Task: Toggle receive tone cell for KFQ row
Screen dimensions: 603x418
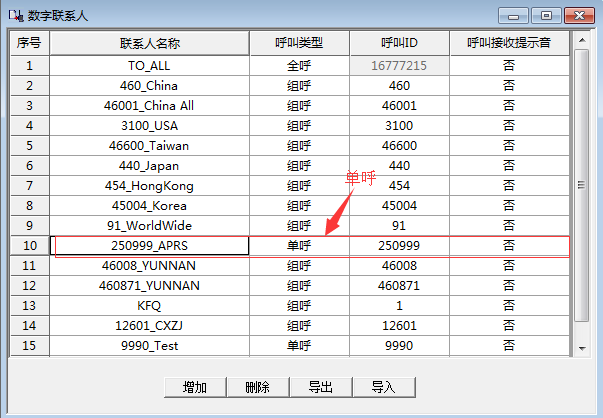Action: (x=508, y=305)
